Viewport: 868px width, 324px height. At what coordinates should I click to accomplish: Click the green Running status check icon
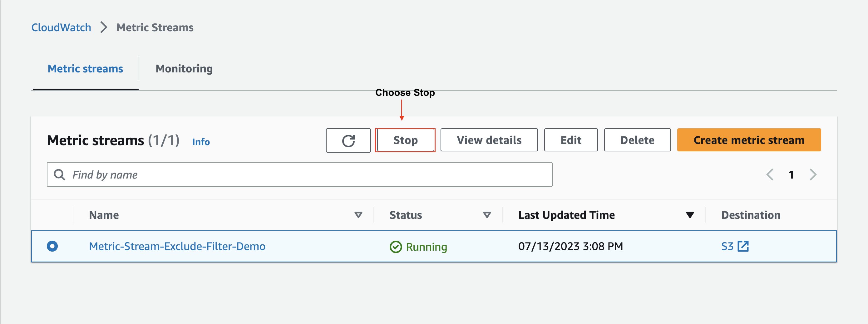(x=396, y=246)
